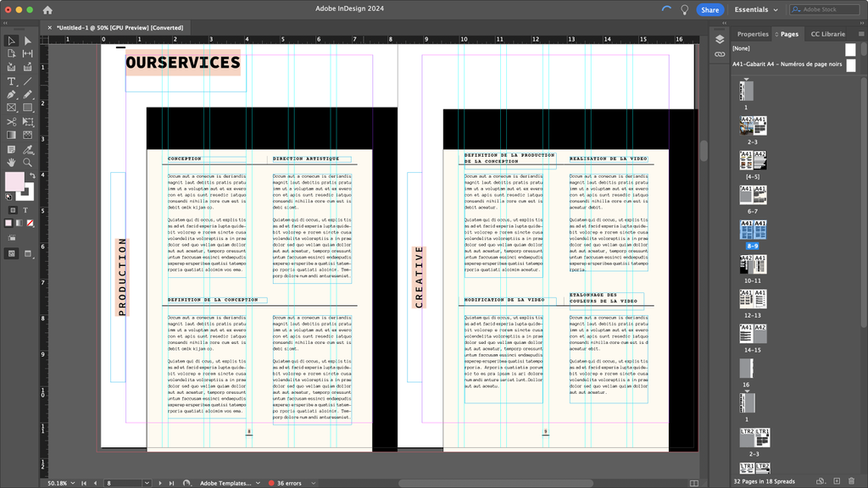Select the Selection tool
This screenshot has height=488, width=868.
(11, 40)
